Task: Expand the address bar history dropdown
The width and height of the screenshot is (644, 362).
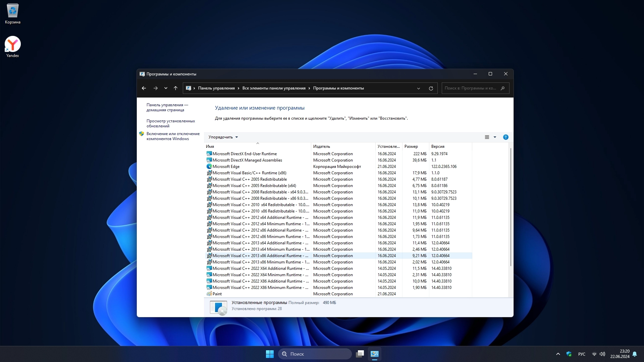Action: pos(418,88)
